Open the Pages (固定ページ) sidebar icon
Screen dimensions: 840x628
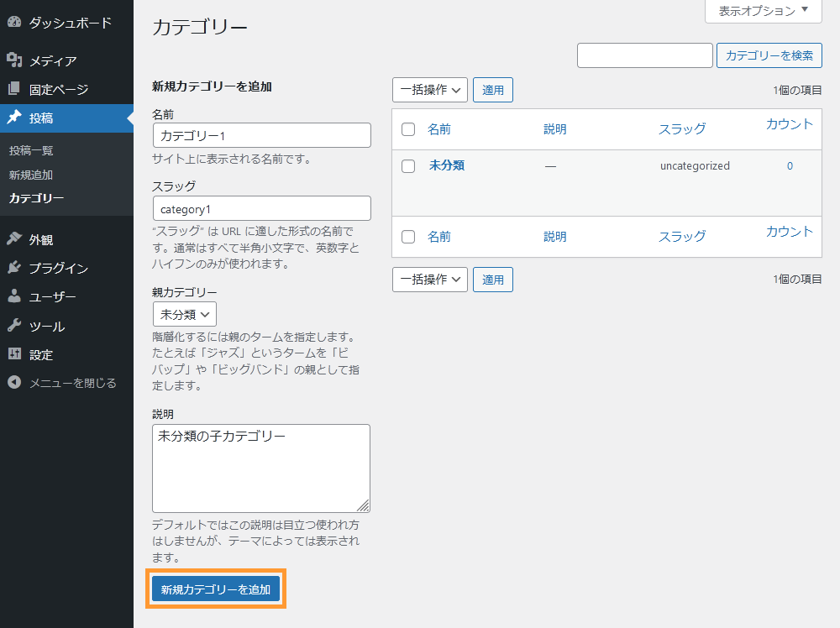point(16,88)
